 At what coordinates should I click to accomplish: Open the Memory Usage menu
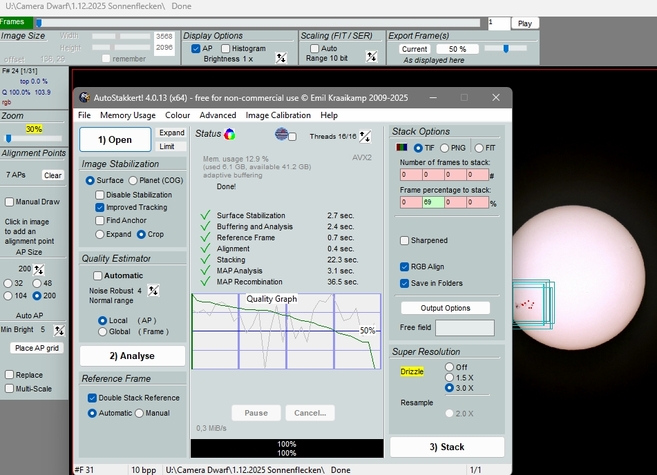coord(127,115)
